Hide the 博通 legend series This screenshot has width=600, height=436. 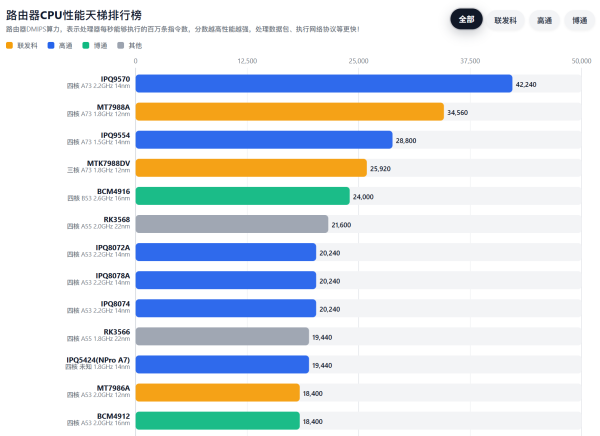[95, 45]
